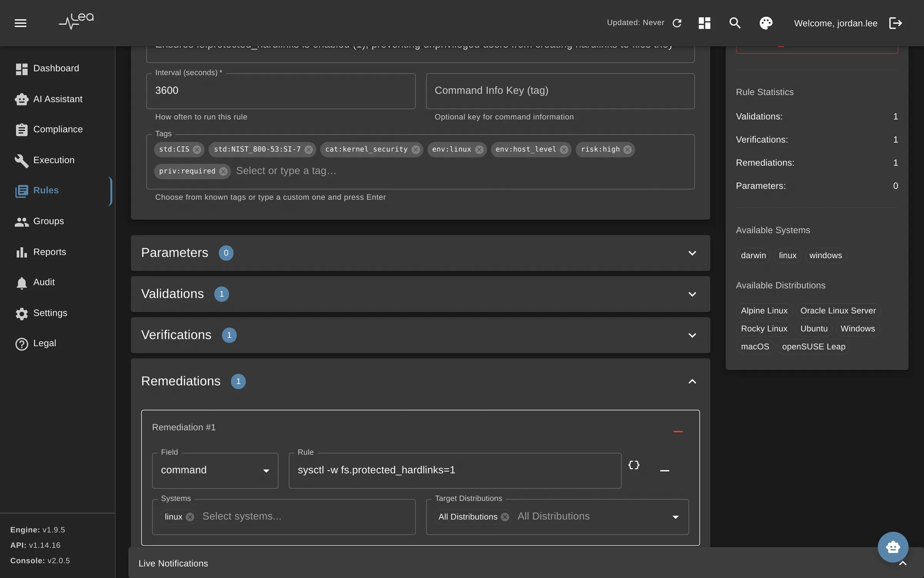
Task: Insert parameter with the curly braces icon
Action: click(x=634, y=465)
